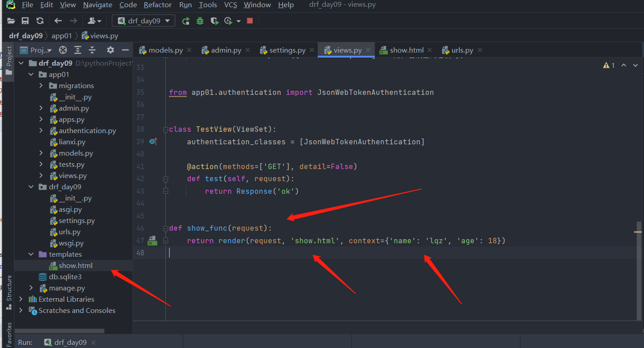Open the Navigate menu
The width and height of the screenshot is (644, 348).
pos(98,5)
